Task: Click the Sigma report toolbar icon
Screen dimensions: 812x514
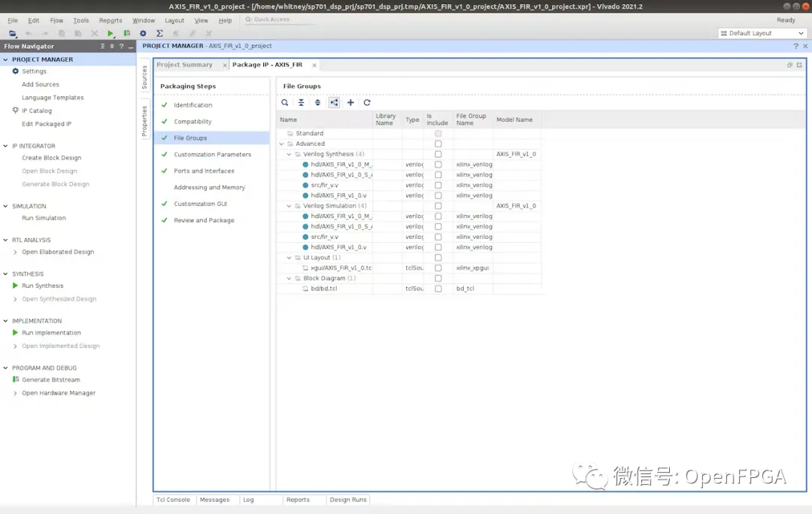Action: click(159, 33)
